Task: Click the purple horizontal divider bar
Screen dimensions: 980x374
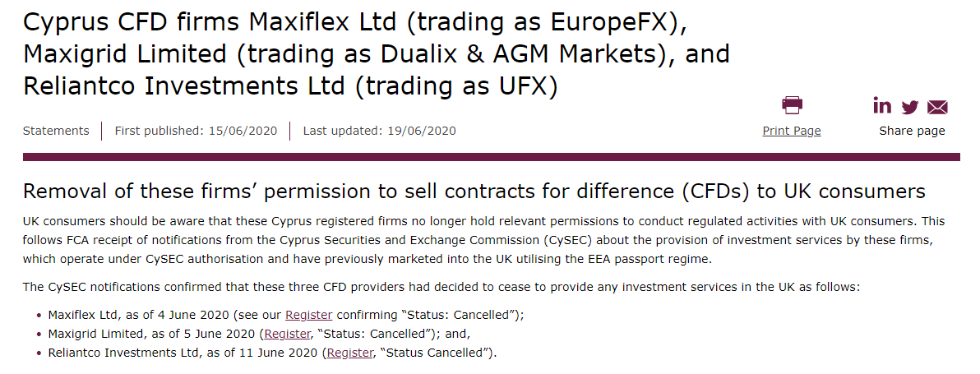Action: click(491, 156)
